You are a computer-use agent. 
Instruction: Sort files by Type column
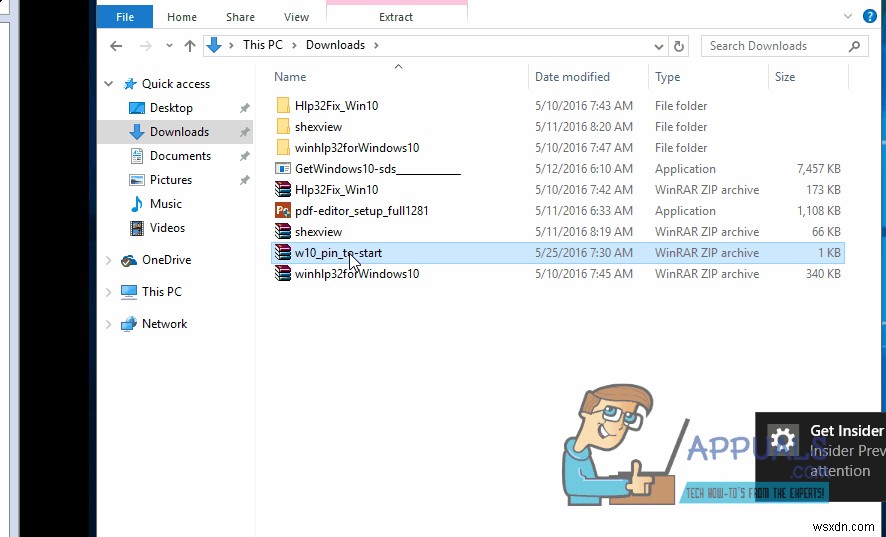(667, 77)
